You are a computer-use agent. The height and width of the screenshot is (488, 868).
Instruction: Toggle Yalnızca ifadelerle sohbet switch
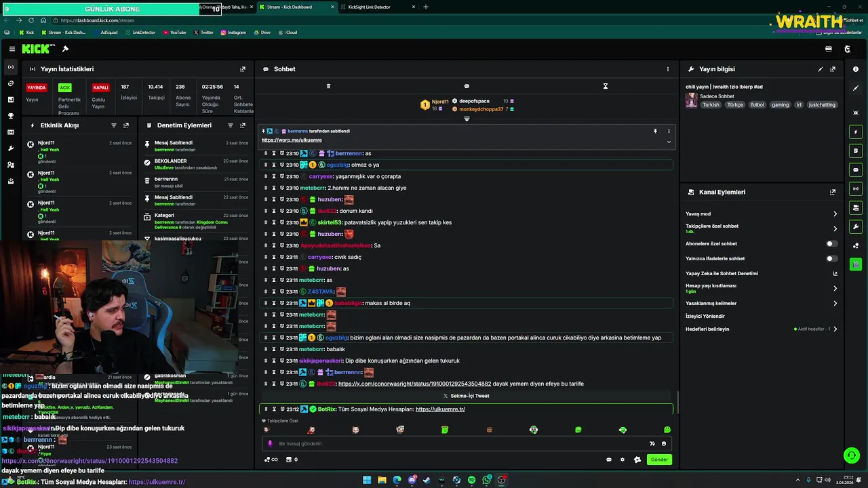[831, 258]
